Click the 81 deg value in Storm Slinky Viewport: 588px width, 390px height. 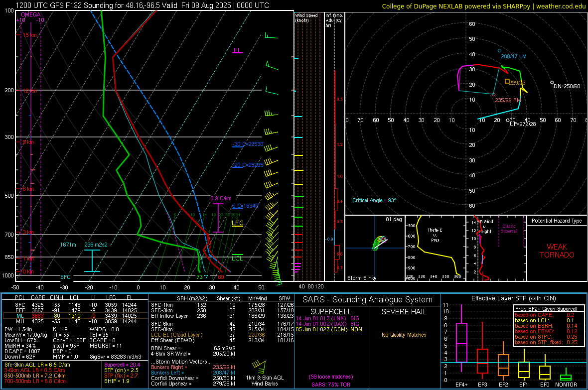point(394,219)
